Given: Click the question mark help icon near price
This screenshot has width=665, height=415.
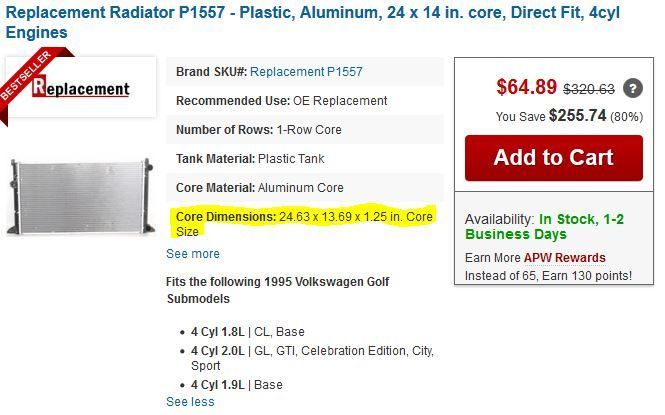Looking at the screenshot, I should (x=632, y=88).
